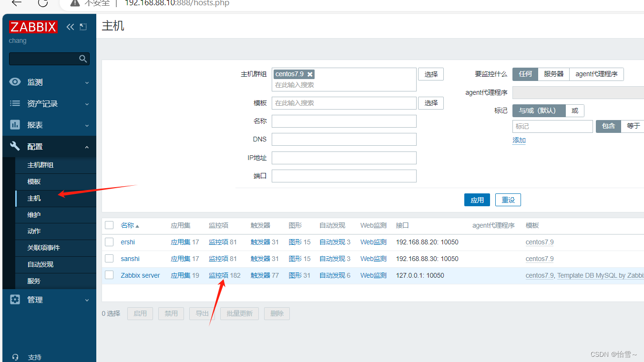Open 模板 submenu item
644x362 pixels.
56,181
